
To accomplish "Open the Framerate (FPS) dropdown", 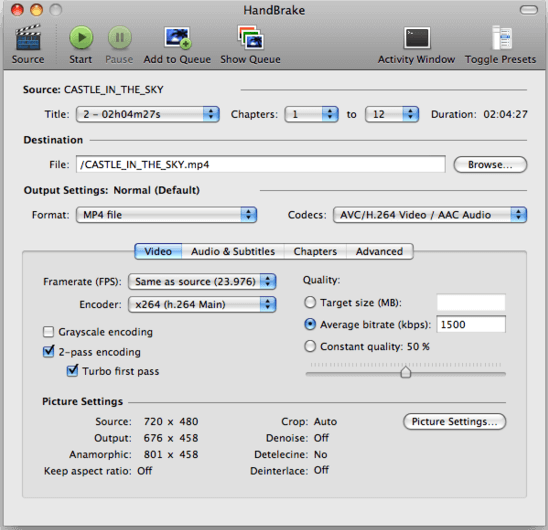I will [202, 281].
